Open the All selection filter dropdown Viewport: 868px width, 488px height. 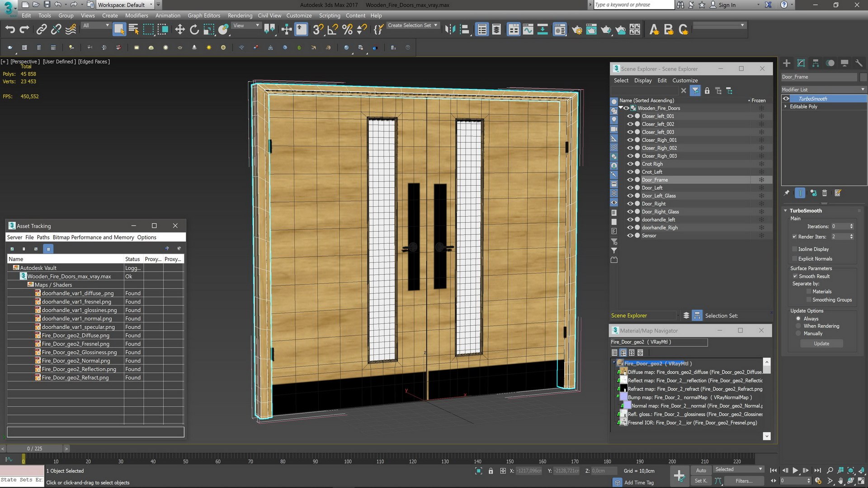click(96, 25)
